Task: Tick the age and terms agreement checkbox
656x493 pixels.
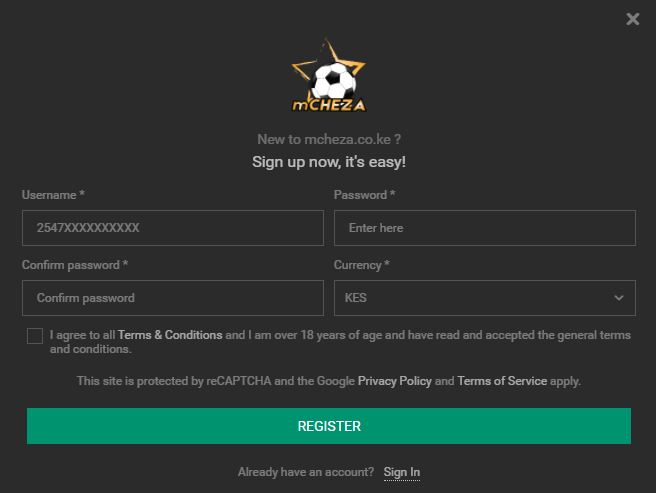Action: (35, 336)
